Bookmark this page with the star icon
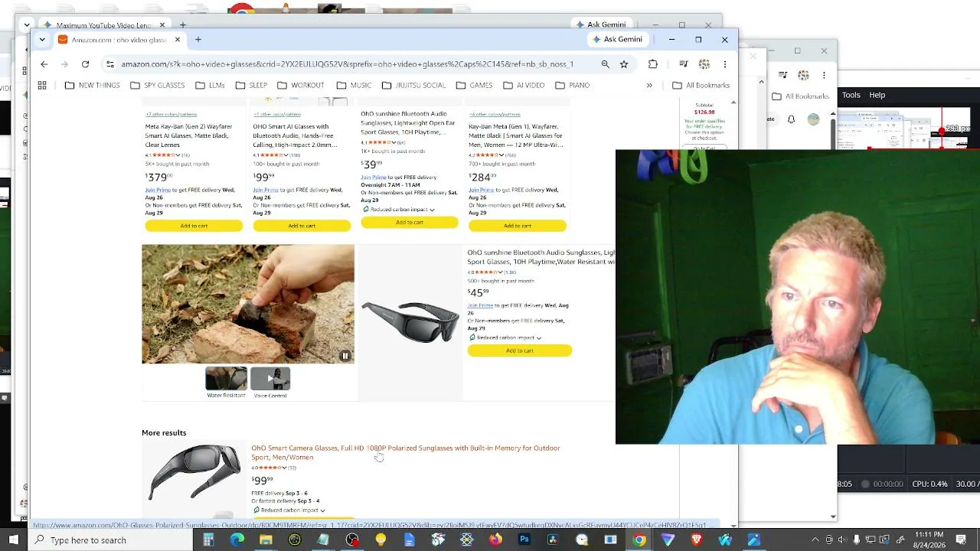Screen dimensions: 980x551 coord(624,64)
